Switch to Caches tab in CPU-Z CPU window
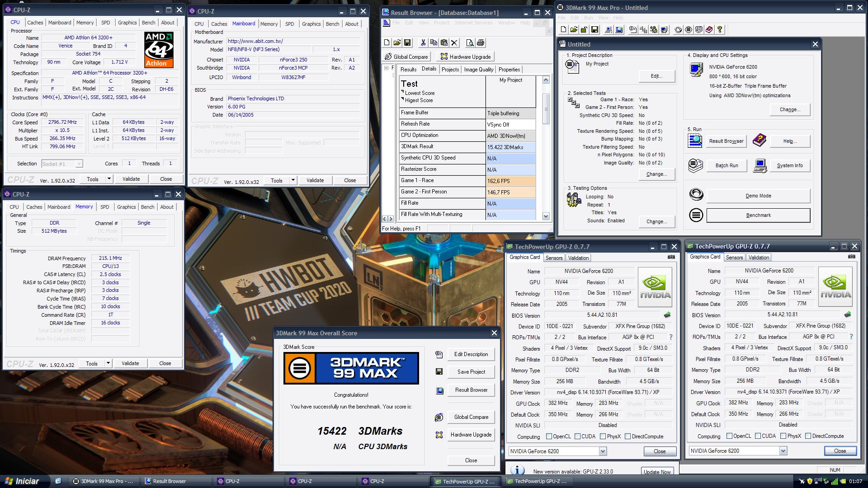The width and height of the screenshot is (868, 488). coord(35,23)
